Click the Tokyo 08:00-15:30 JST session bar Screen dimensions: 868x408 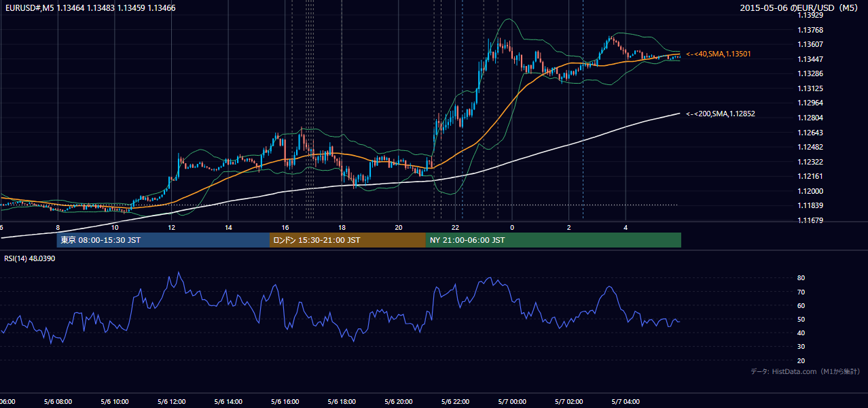(163, 240)
